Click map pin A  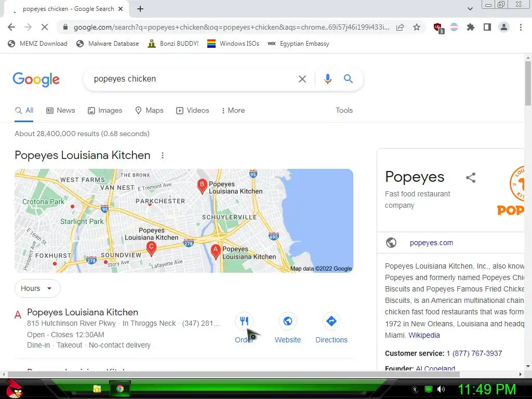pos(216,252)
